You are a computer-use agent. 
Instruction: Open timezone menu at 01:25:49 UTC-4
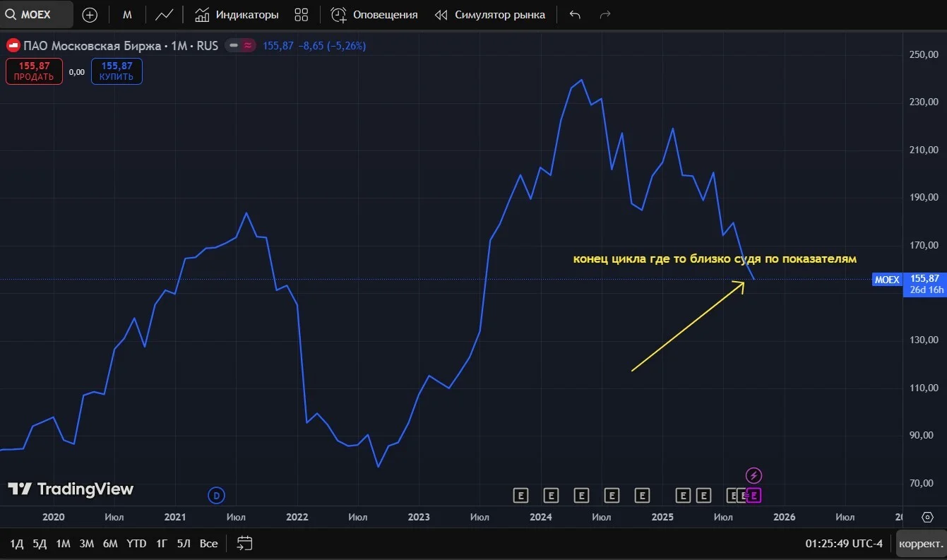(844, 544)
